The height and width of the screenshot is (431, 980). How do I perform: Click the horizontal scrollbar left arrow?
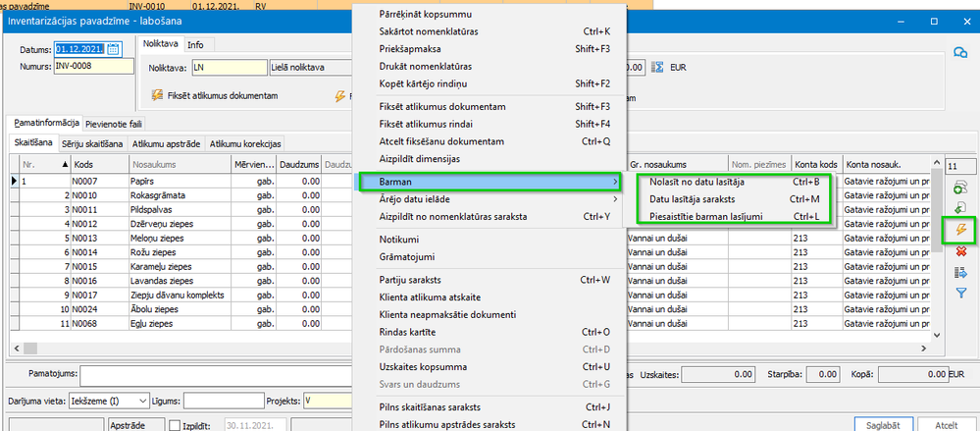(x=16, y=348)
